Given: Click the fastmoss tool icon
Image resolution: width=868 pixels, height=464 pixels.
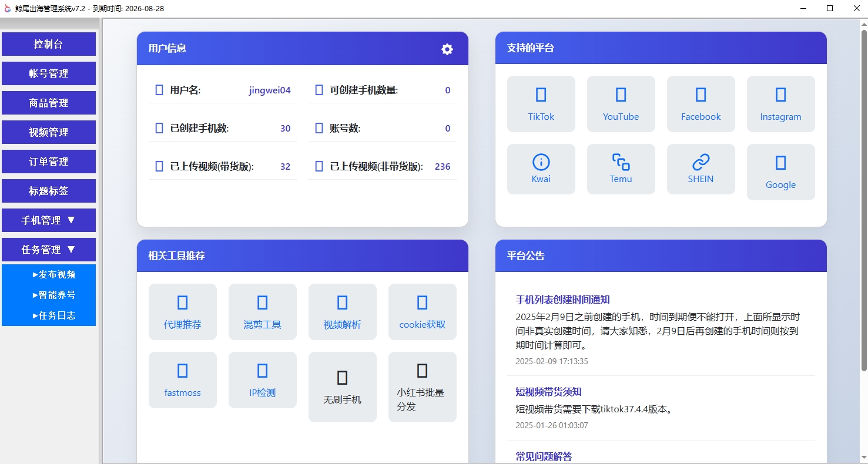Looking at the screenshot, I should pyautogui.click(x=183, y=379).
